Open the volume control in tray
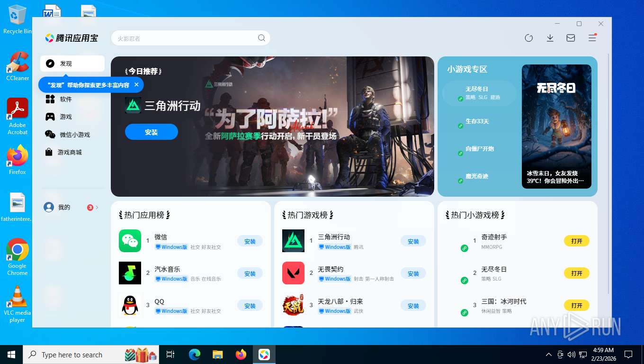 [572, 355]
